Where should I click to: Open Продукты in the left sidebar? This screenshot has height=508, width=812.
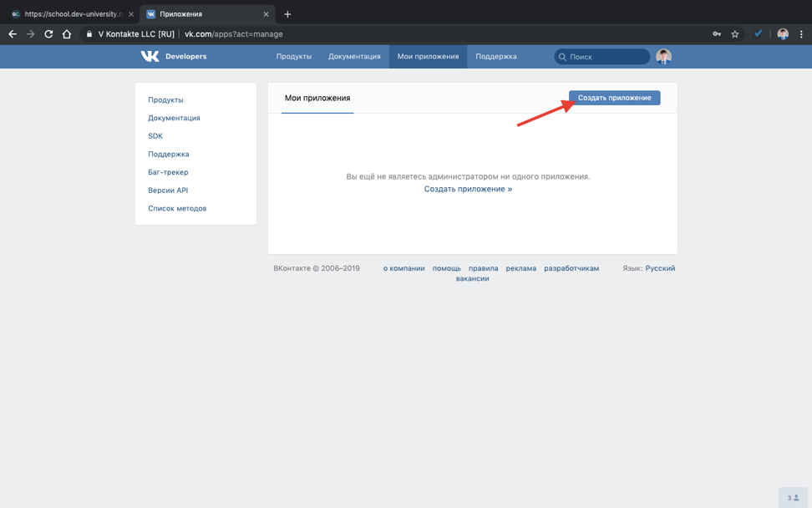point(165,100)
